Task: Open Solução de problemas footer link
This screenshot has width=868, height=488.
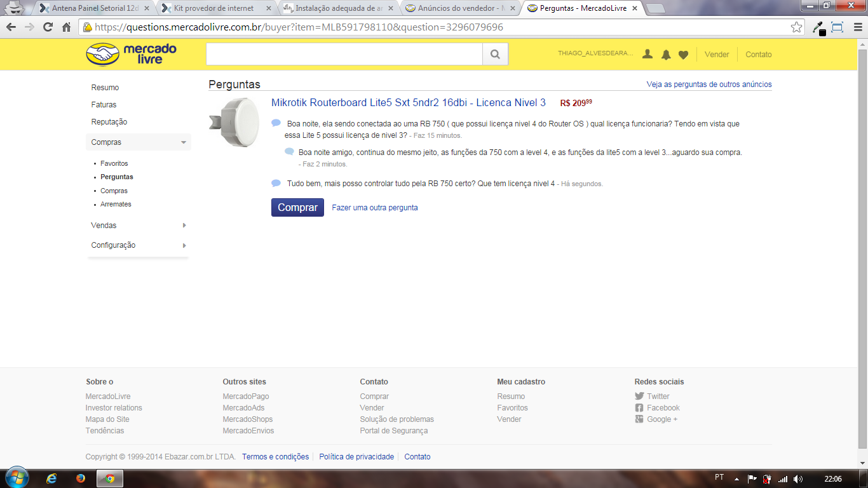Action: [x=397, y=419]
